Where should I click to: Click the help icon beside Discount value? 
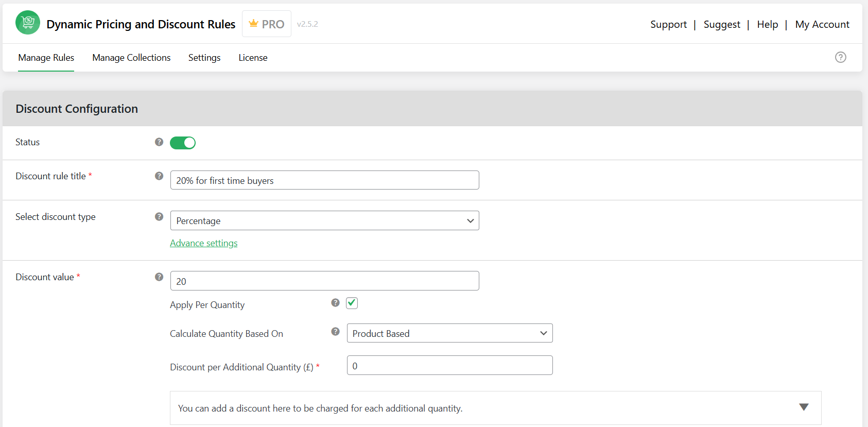coord(159,277)
